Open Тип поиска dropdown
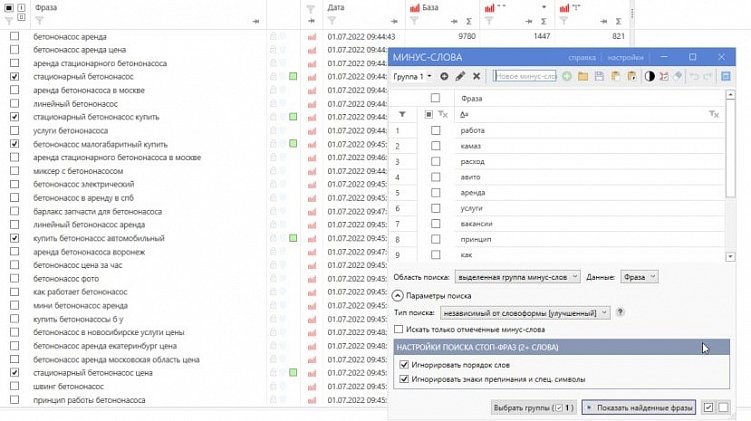The height and width of the screenshot is (421, 751). click(x=525, y=313)
